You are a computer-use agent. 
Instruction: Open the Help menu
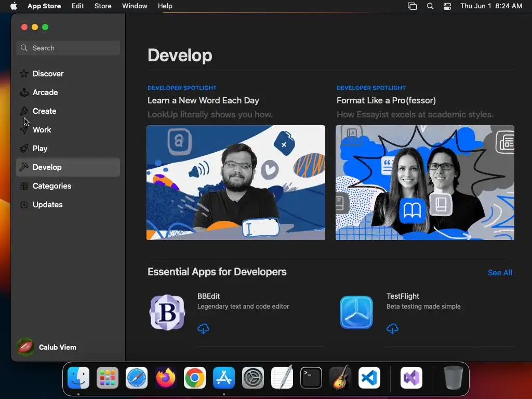pos(165,6)
